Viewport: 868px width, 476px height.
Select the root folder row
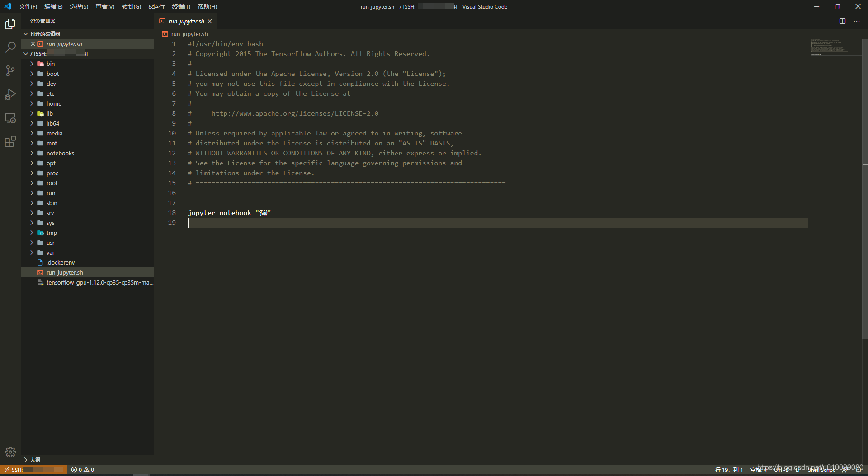tap(88, 183)
